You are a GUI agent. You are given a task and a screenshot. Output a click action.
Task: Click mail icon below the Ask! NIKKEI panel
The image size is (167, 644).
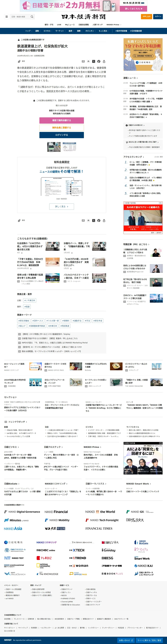pos(83,221)
